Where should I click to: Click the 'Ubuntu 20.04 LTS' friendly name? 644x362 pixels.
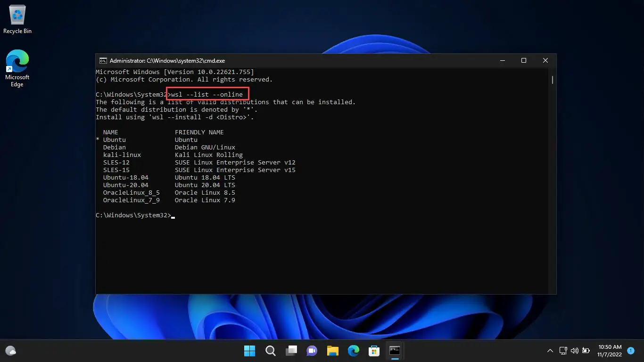(205, 185)
